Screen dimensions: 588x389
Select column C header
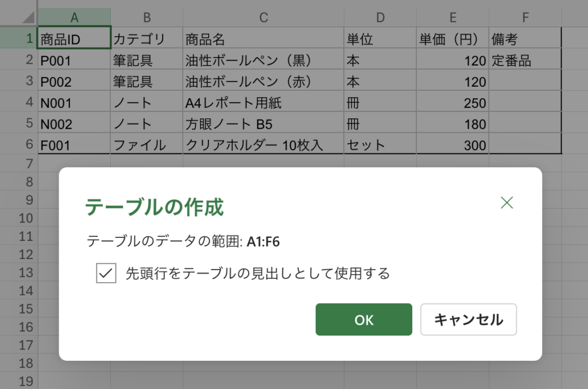[264, 17]
